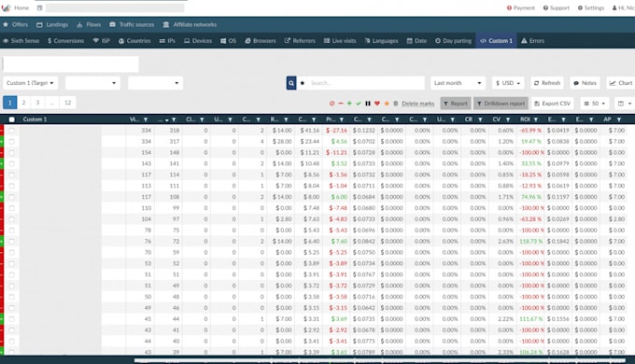Toggle the select-all checkbox in table header
Image resolution: width=635 pixels, height=364 pixels.
tap(12, 119)
